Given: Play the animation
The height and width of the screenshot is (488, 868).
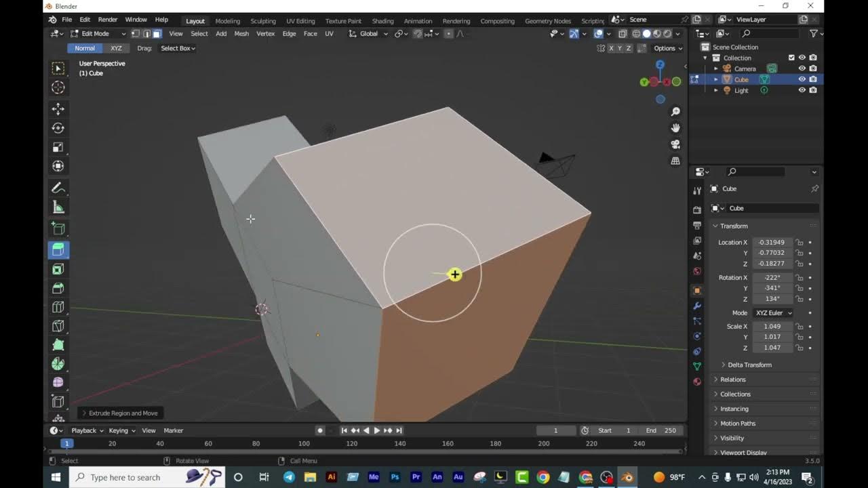Looking at the screenshot, I should click(x=377, y=430).
